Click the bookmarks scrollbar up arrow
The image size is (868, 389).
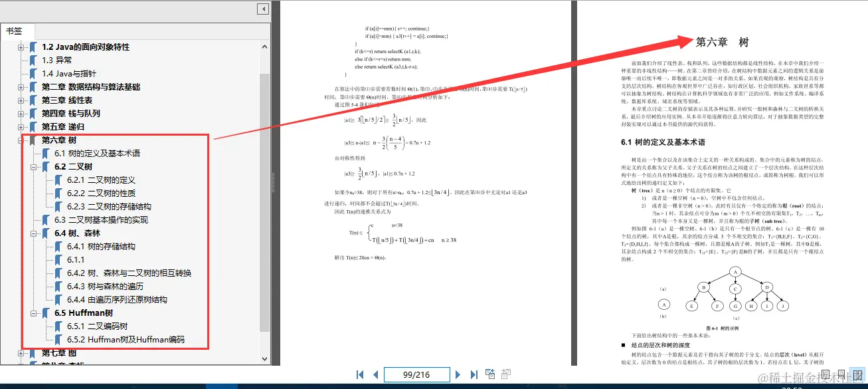(264, 47)
